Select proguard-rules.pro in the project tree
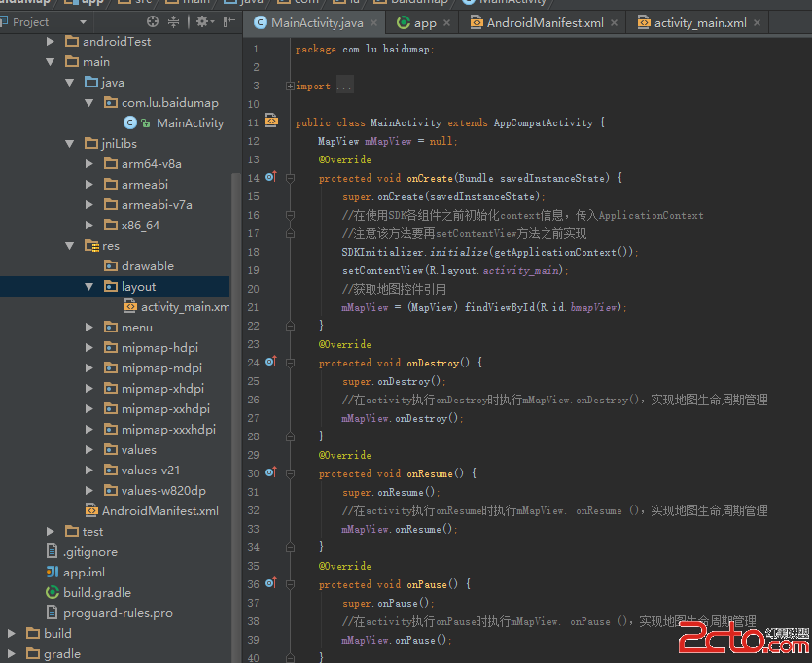The width and height of the screenshot is (812, 663). pos(118,613)
